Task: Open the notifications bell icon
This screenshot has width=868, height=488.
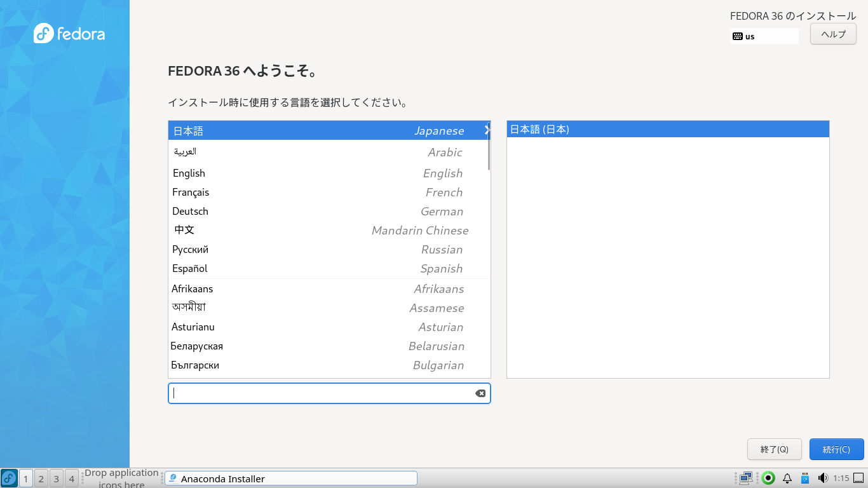Action: coord(787,478)
